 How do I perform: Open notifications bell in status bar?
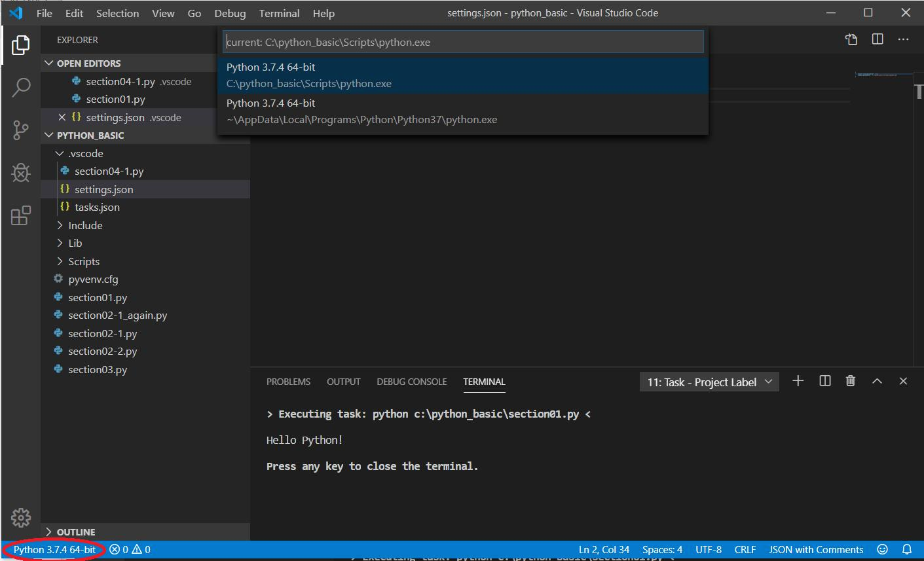coord(907,550)
